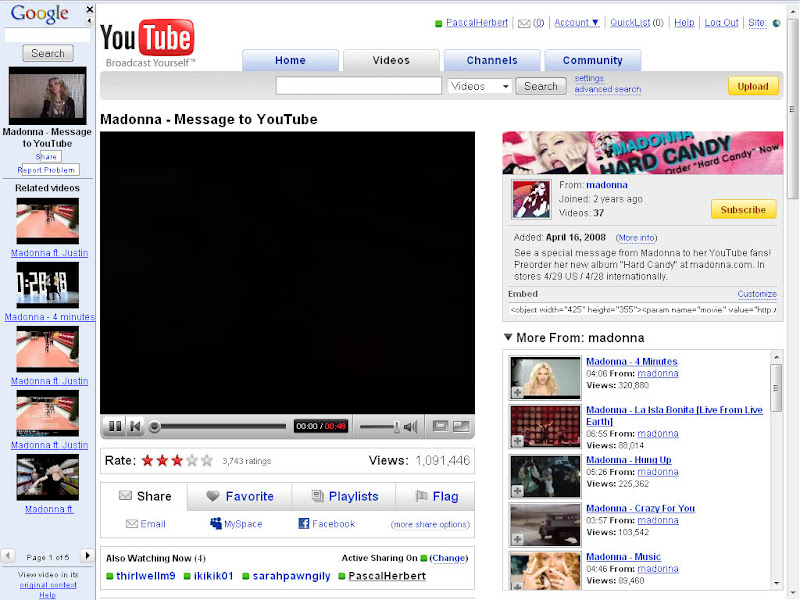Screen dimensions: 800x600
Task: Share video to Facebook
Action: click(327, 524)
